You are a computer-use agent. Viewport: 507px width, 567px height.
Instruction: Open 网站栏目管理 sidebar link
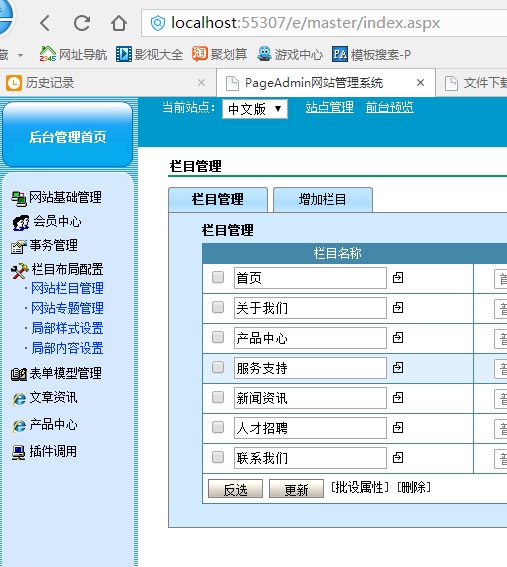(67, 289)
